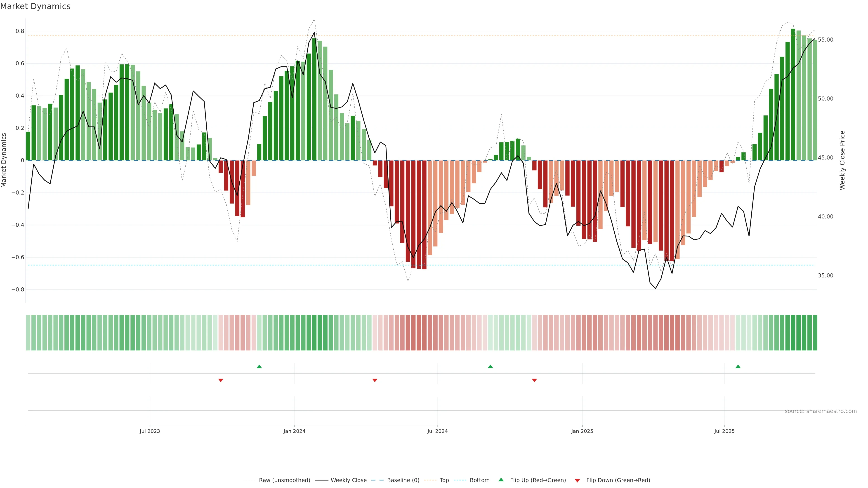Image resolution: width=868 pixels, height=488 pixels.
Task: Hide the Bottom threshold legend entry
Action: (x=479, y=480)
